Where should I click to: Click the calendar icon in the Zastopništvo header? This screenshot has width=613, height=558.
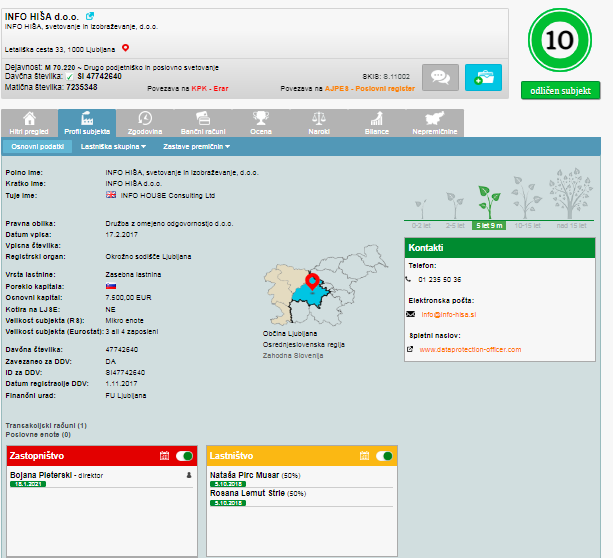pyautogui.click(x=164, y=456)
